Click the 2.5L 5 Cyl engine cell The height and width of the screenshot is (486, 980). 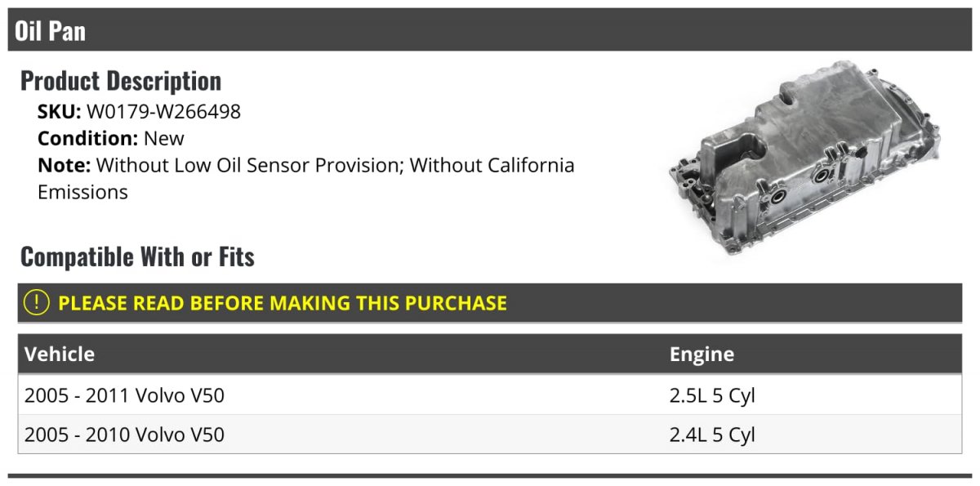[x=712, y=395]
